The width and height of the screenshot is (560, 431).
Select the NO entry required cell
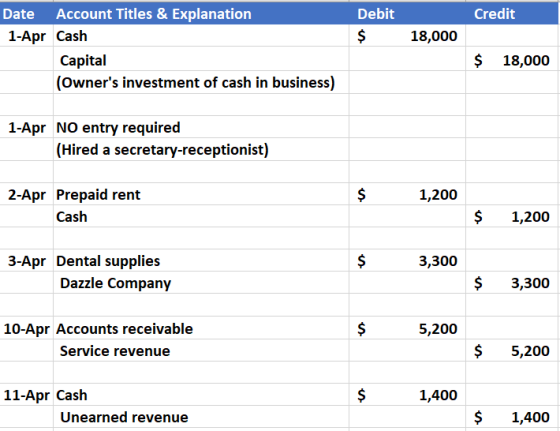tap(201, 127)
